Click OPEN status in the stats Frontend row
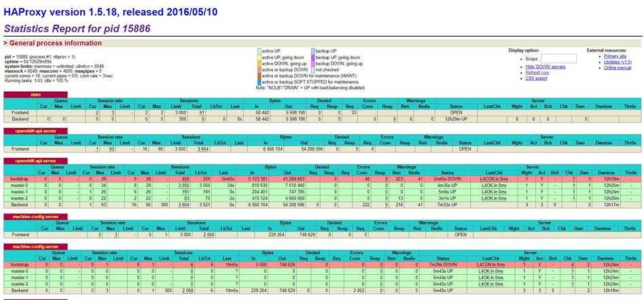Viewport: 644px width, 300px height. [456, 112]
